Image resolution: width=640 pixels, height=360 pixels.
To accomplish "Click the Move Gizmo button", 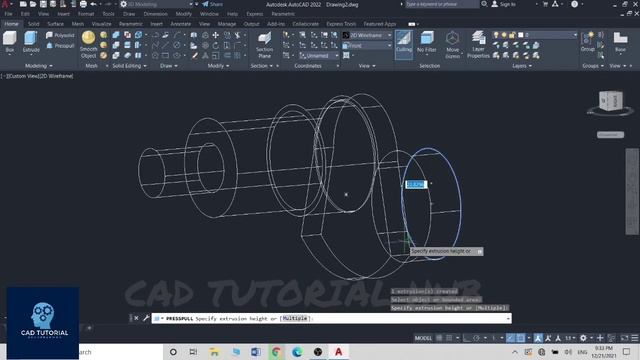I will point(452,45).
